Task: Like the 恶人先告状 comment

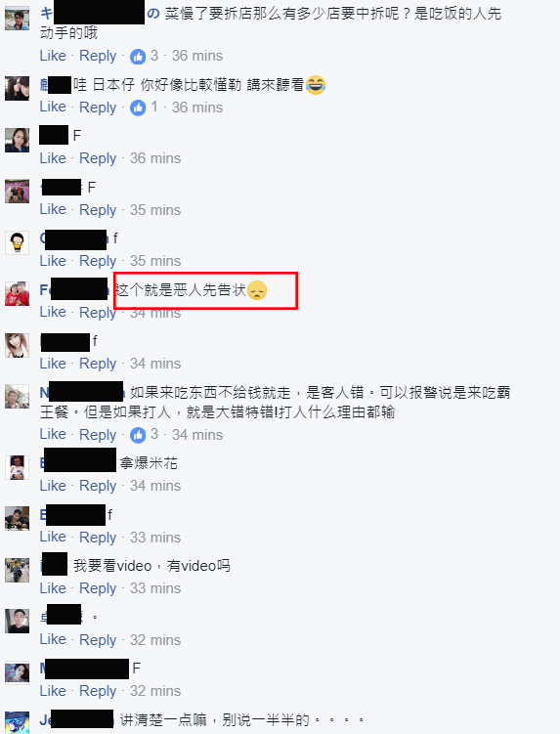Action: tap(53, 312)
